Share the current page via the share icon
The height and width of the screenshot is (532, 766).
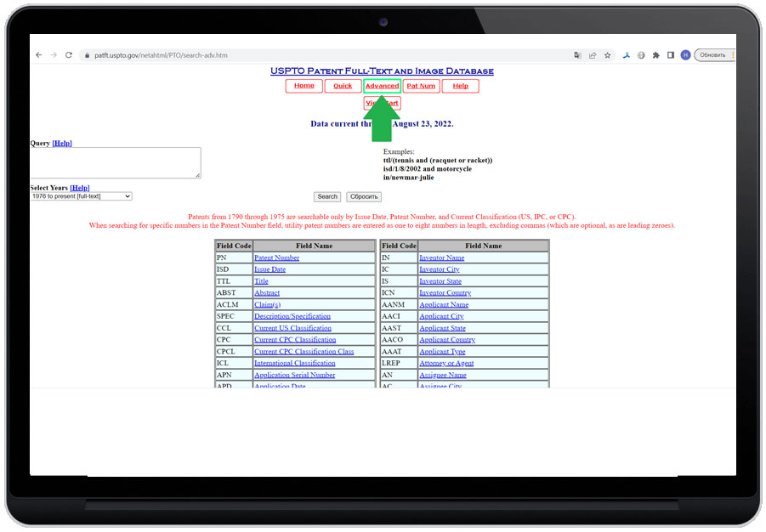point(592,54)
